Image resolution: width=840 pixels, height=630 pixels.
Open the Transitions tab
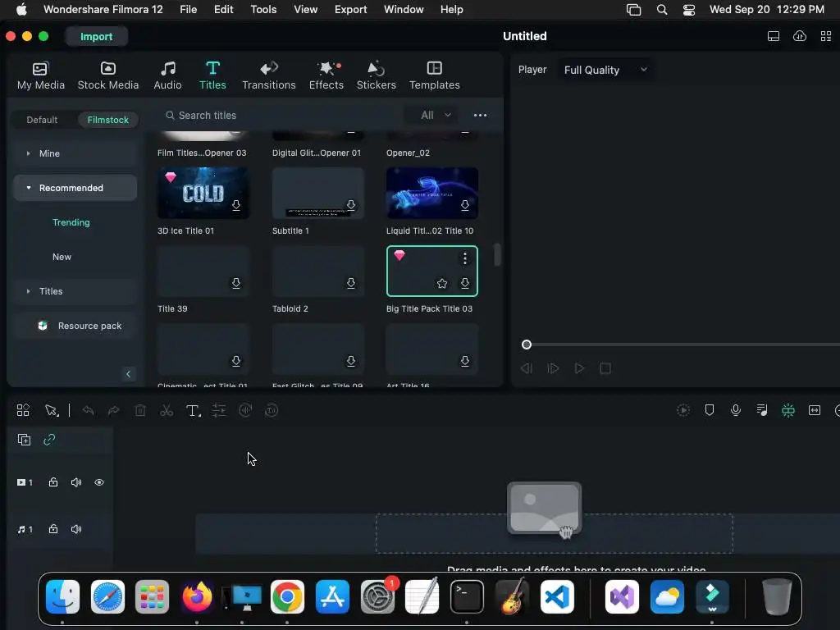(x=269, y=75)
